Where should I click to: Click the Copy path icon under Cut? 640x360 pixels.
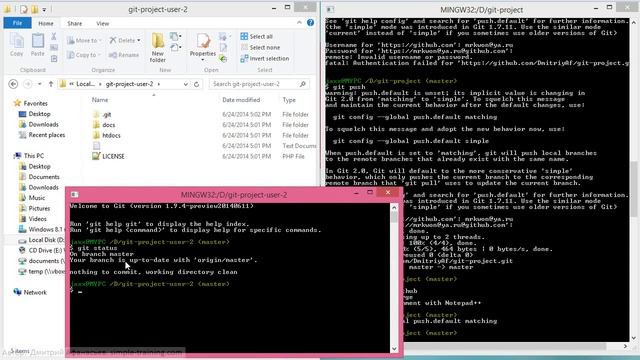pyautogui.click(x=53, y=48)
